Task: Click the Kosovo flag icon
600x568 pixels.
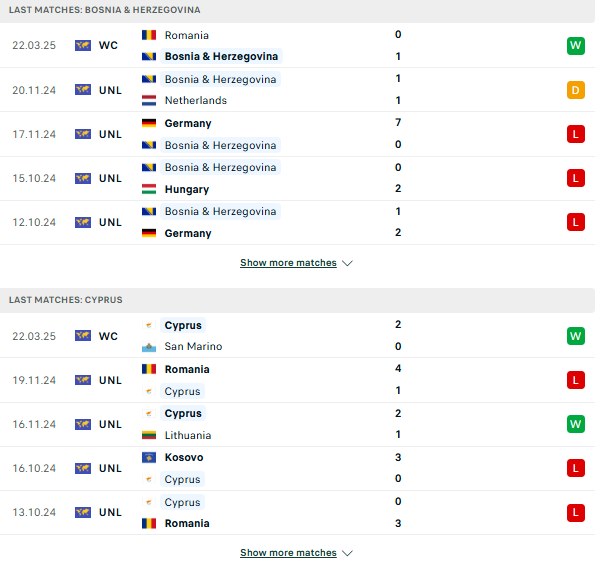Action: tap(149, 457)
